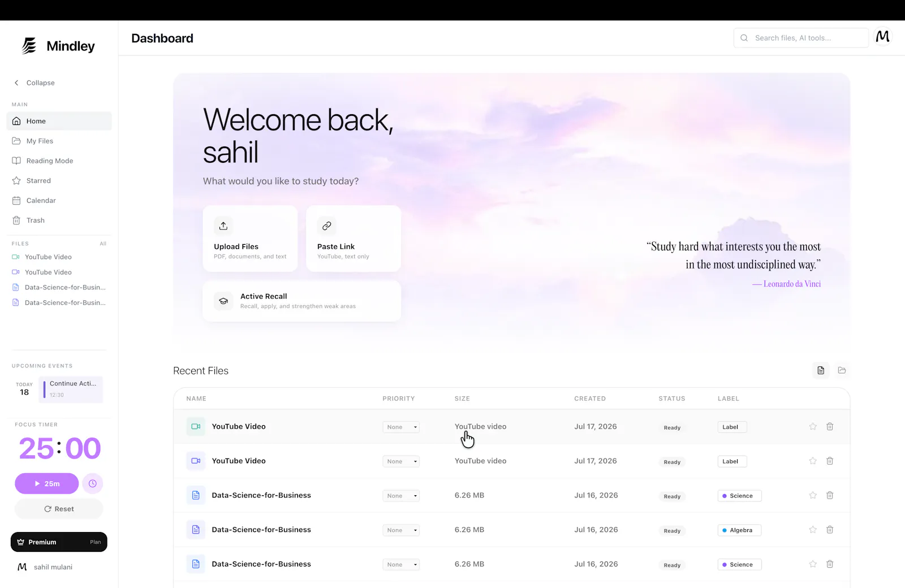Delete the second YouTube Video row
The width and height of the screenshot is (905, 588).
830,461
